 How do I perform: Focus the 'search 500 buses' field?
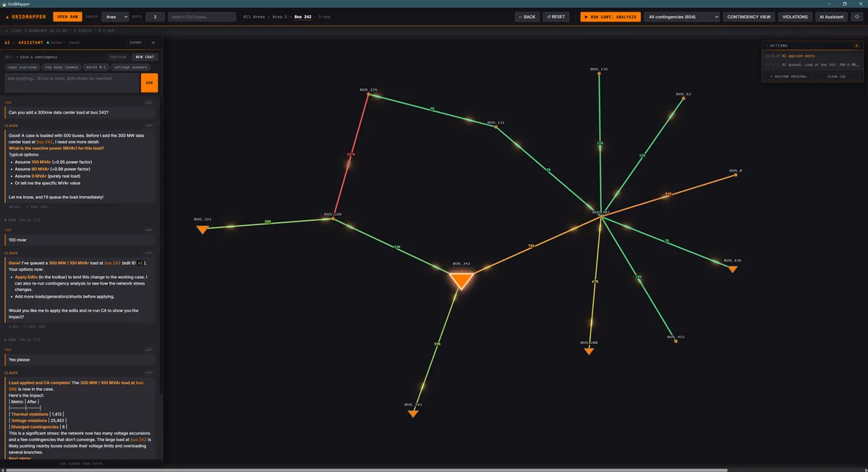[202, 17]
